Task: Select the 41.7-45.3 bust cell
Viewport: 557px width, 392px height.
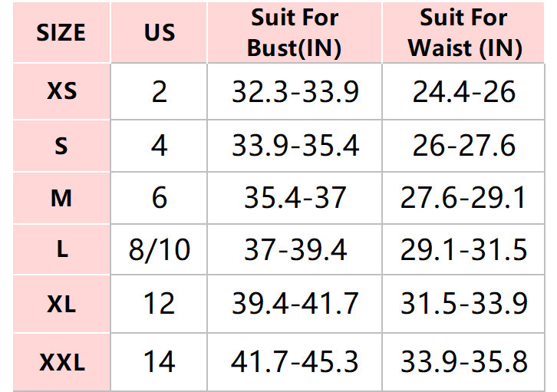Action: point(295,361)
